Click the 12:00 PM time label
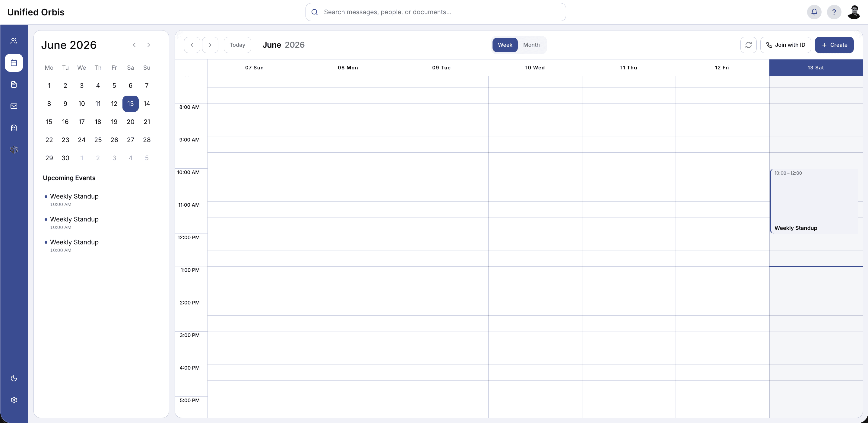Viewport: 868px width, 423px height. [x=189, y=238]
